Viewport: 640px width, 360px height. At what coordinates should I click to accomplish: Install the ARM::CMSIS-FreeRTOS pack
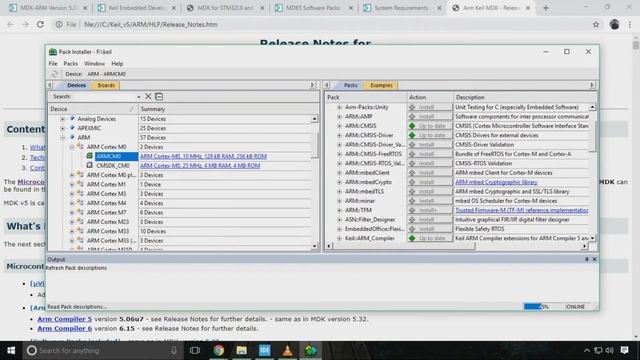point(430,154)
